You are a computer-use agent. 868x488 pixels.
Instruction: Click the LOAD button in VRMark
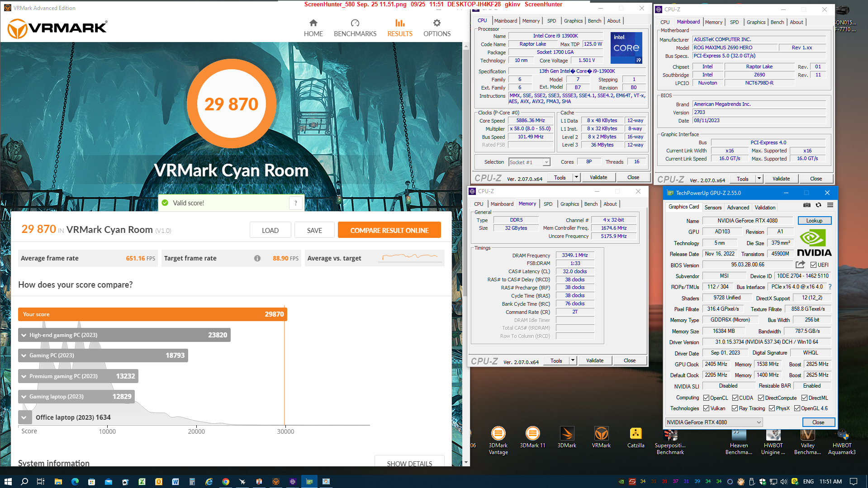click(x=270, y=230)
